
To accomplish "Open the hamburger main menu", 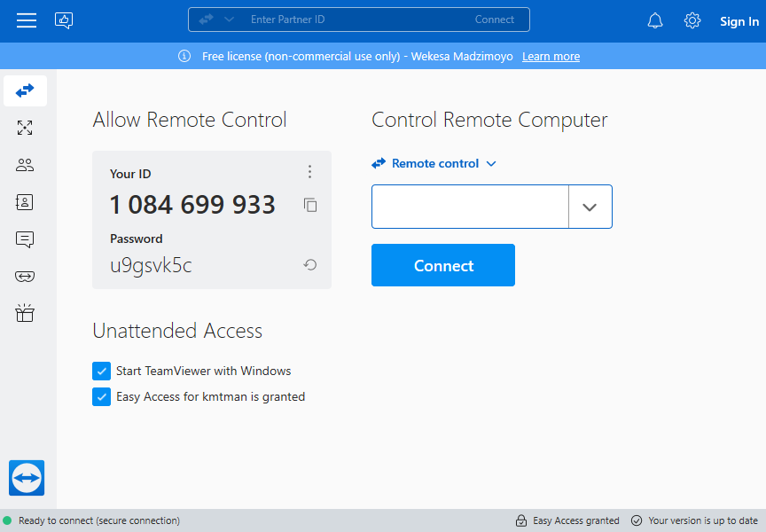I will point(27,20).
